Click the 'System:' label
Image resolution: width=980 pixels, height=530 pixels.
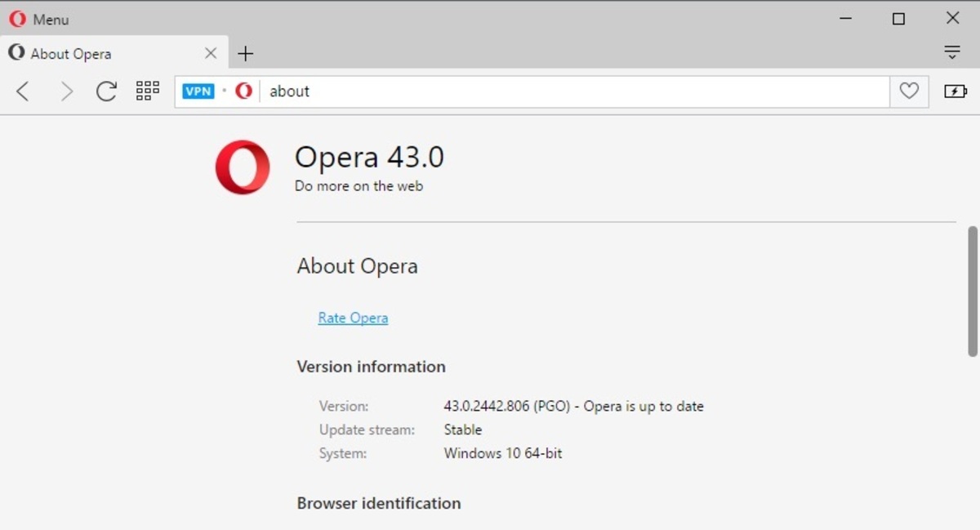coord(343,453)
